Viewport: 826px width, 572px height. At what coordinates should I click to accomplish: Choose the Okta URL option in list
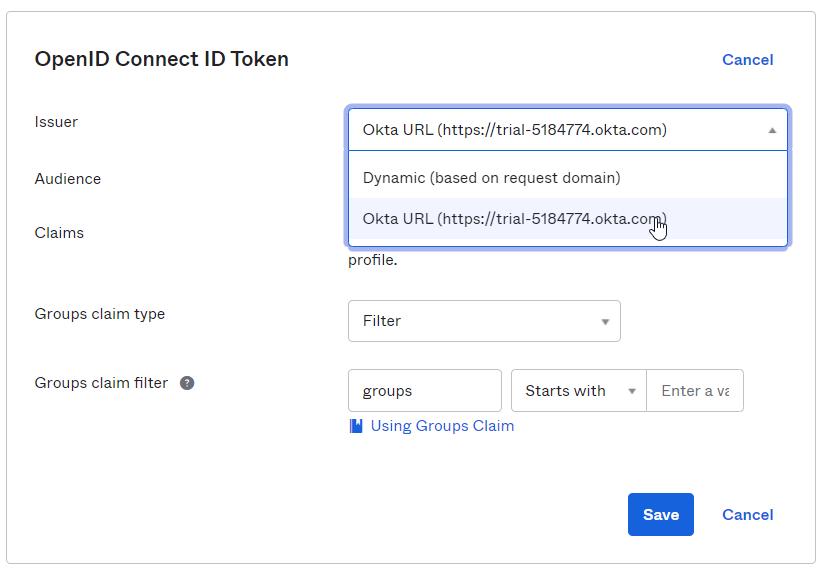click(568, 219)
